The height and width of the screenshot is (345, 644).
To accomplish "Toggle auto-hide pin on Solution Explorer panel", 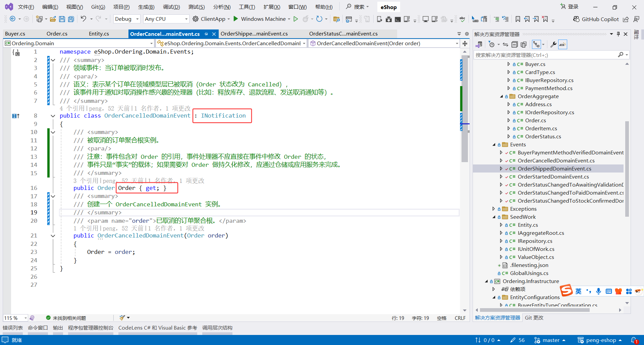I will coord(618,34).
